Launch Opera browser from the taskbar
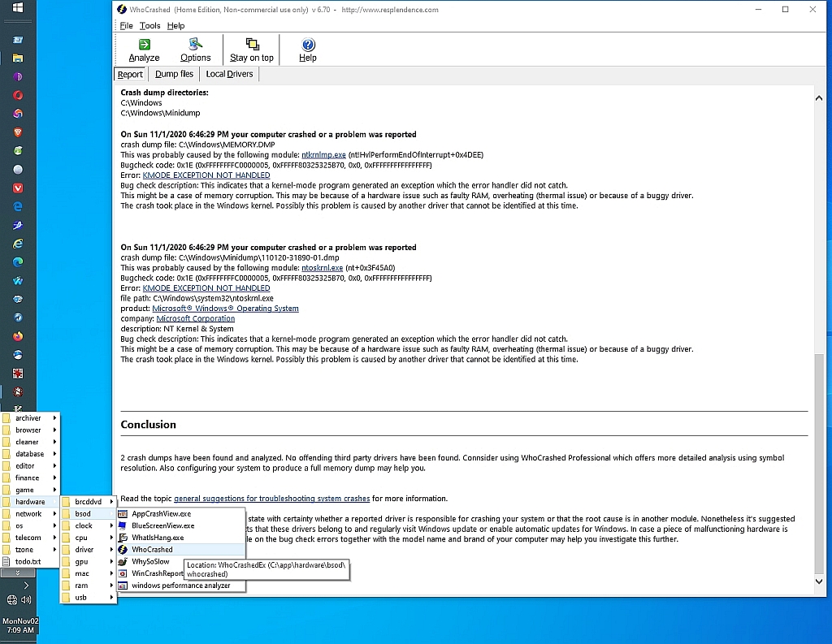This screenshot has height=644, width=832. [x=18, y=96]
